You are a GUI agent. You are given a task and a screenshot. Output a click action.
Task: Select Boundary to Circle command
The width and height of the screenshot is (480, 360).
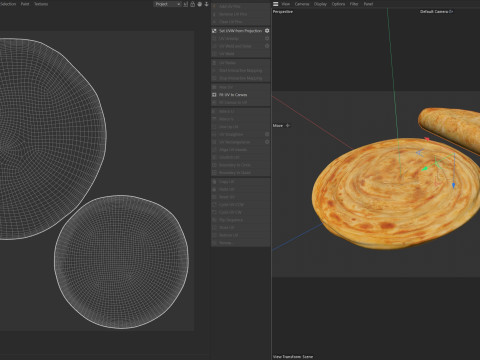(235, 165)
